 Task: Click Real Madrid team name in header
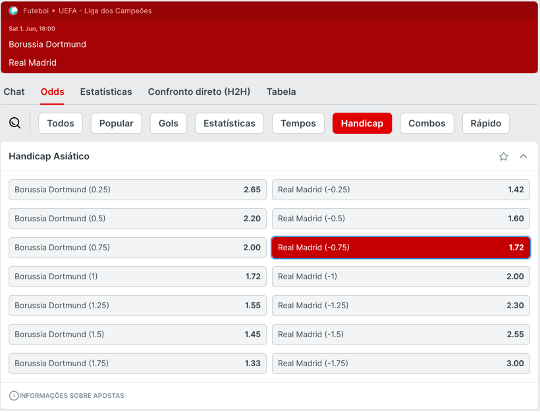(x=32, y=63)
